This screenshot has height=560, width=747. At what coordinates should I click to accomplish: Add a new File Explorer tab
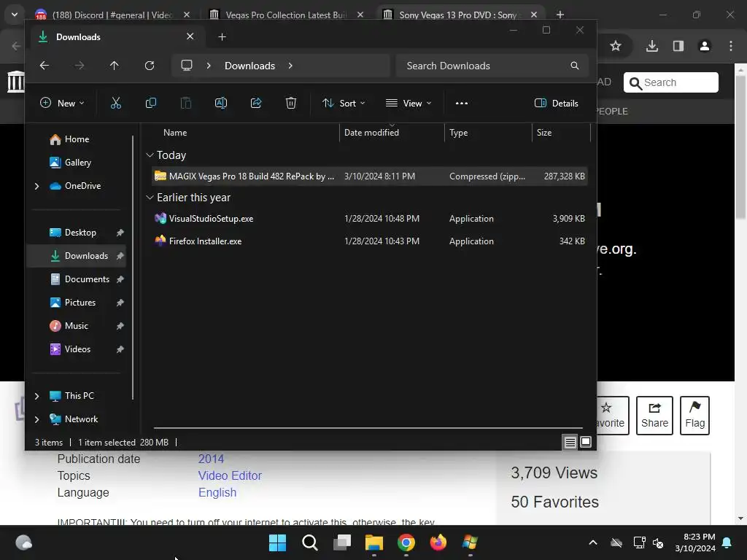(222, 36)
